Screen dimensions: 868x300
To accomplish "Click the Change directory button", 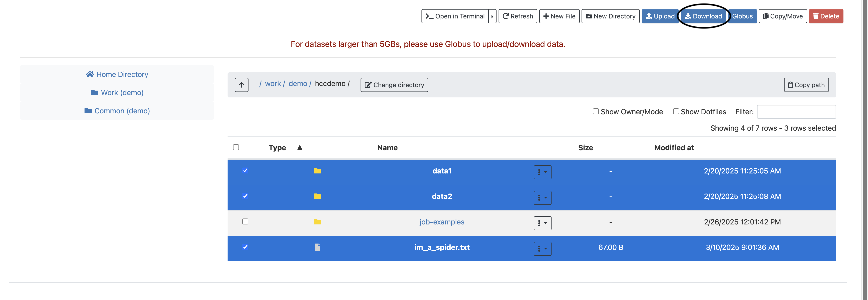I will click(394, 85).
